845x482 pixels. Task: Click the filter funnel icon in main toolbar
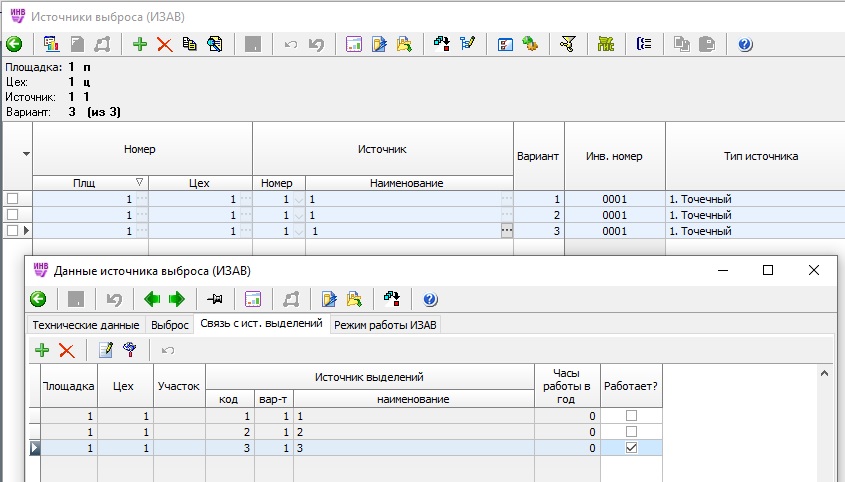point(568,44)
